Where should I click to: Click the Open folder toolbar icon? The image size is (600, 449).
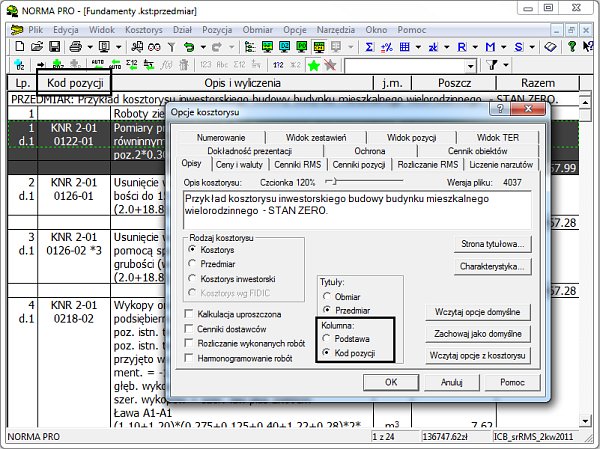36,47
